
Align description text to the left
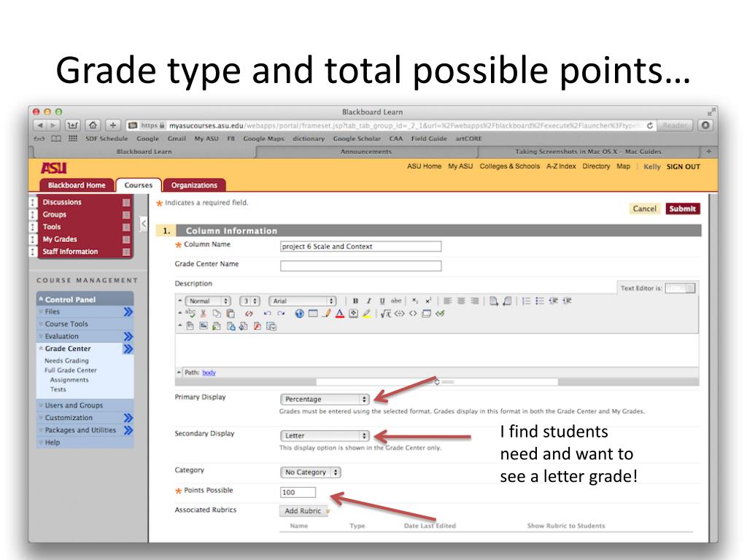coord(448,301)
